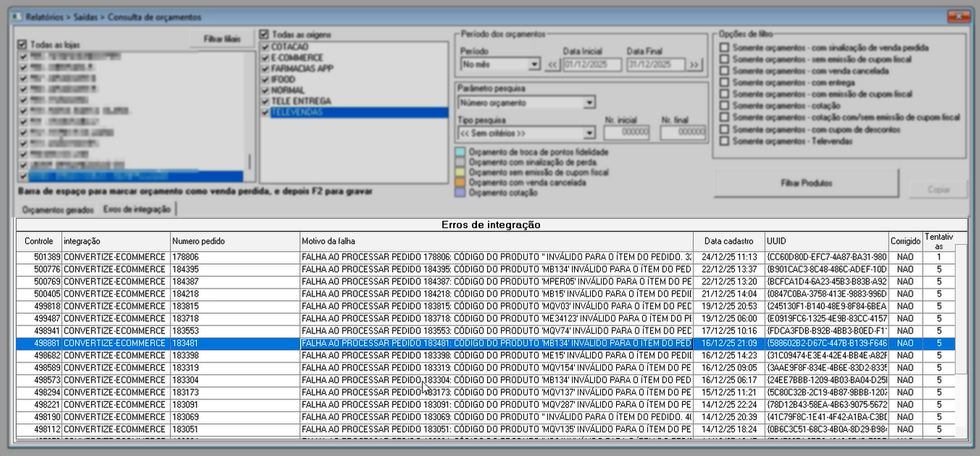The height and width of the screenshot is (456, 980).
Task: Enable 'com emissão de cupom fiscal' filter
Action: point(724,94)
